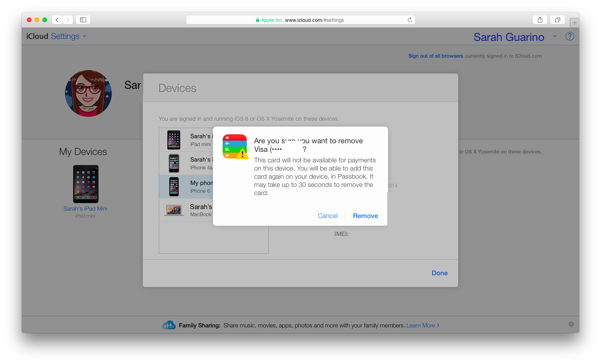Open the Family Sharing Learn More link

pyautogui.click(x=422, y=325)
